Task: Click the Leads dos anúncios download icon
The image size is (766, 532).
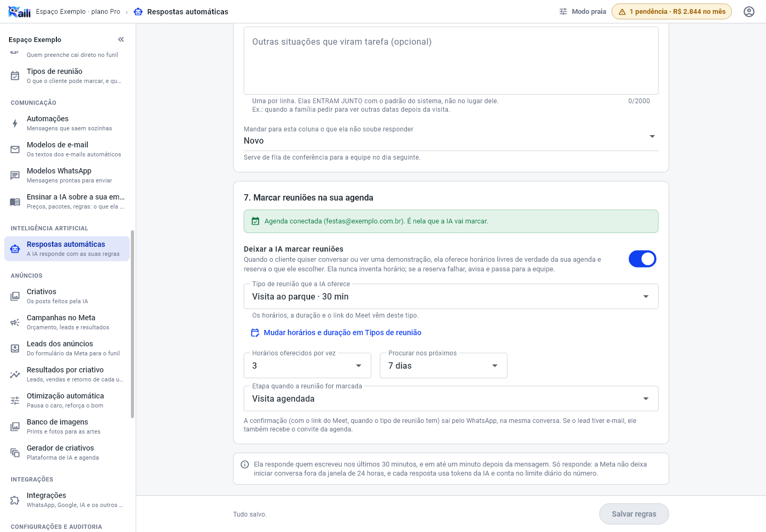Action: pos(15,348)
